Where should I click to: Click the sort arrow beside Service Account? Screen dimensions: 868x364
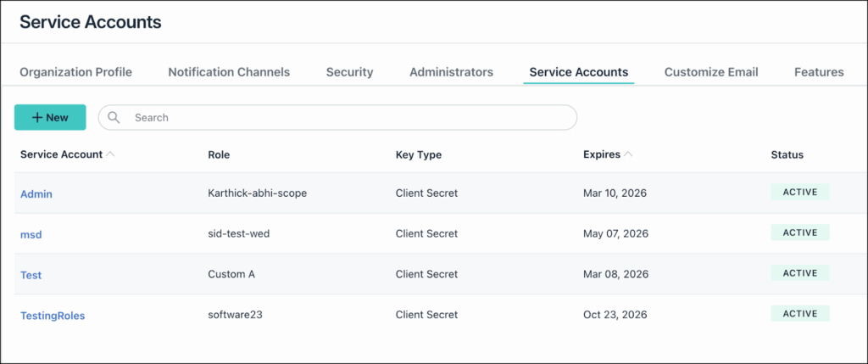coord(111,154)
